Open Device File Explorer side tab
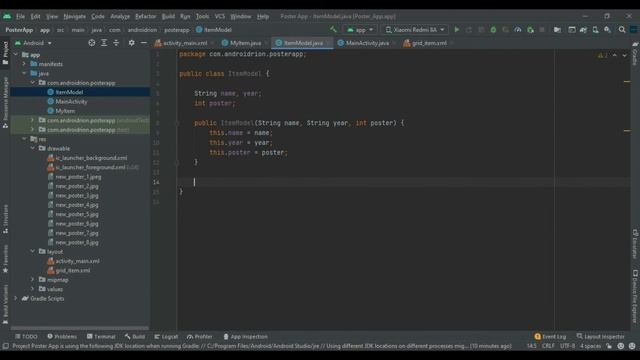This screenshot has height=360, width=640. [635, 296]
